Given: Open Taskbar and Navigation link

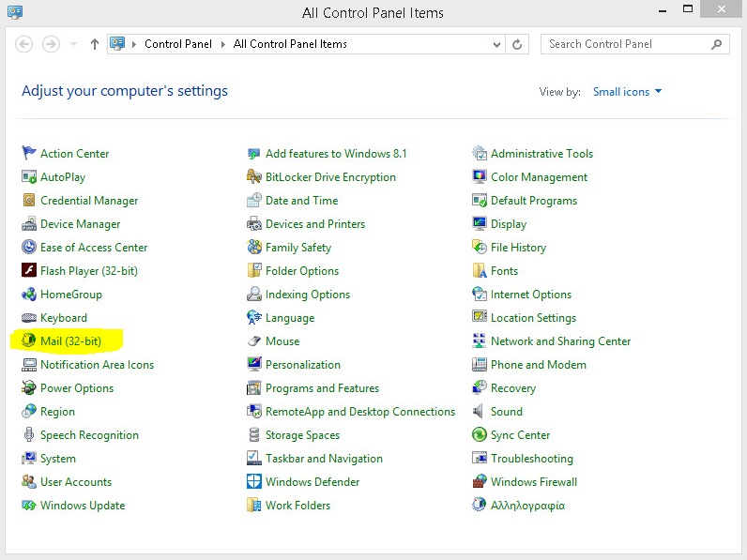Looking at the screenshot, I should tap(324, 458).
